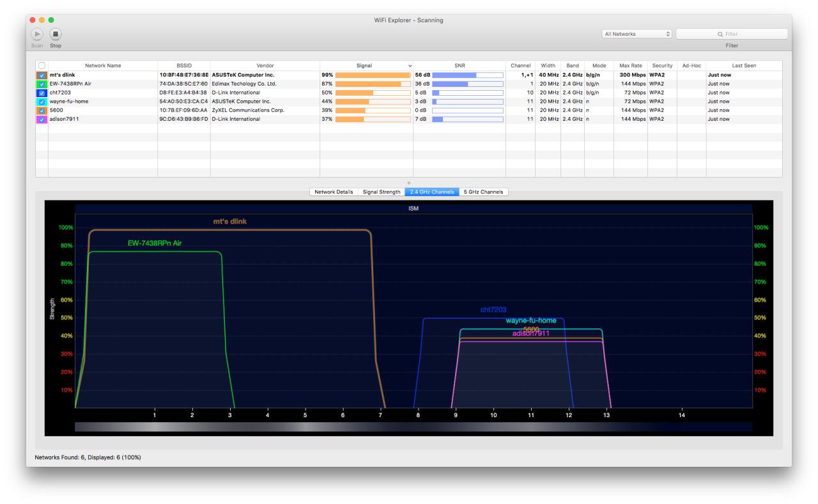Switch to the Network Details tab
Viewport: 818px width, 504px height.
point(334,192)
